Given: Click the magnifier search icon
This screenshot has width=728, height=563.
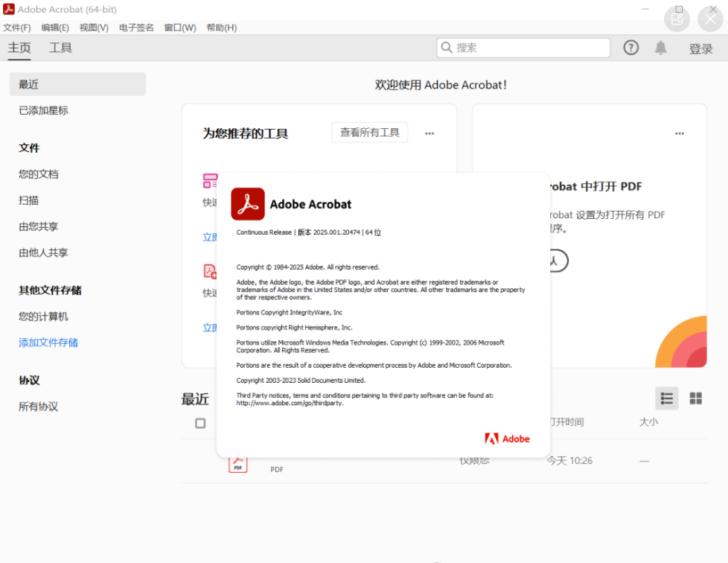Looking at the screenshot, I should pos(447,48).
